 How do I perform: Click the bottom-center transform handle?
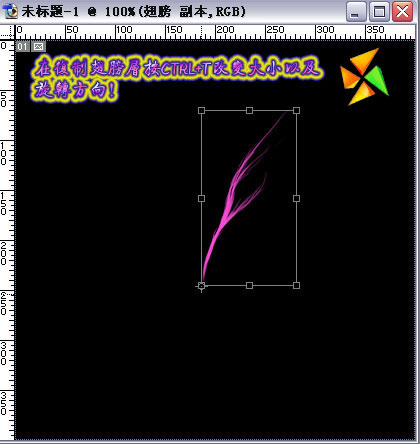click(249, 285)
